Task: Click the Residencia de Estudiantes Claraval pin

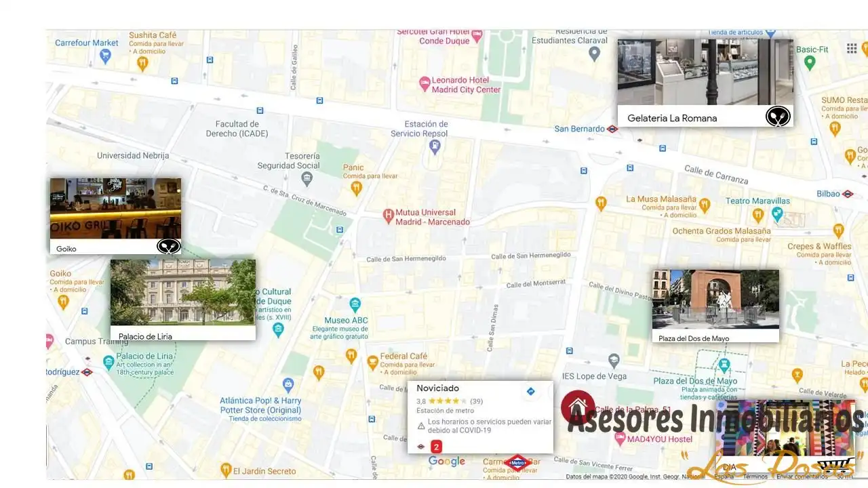Action: (595, 54)
